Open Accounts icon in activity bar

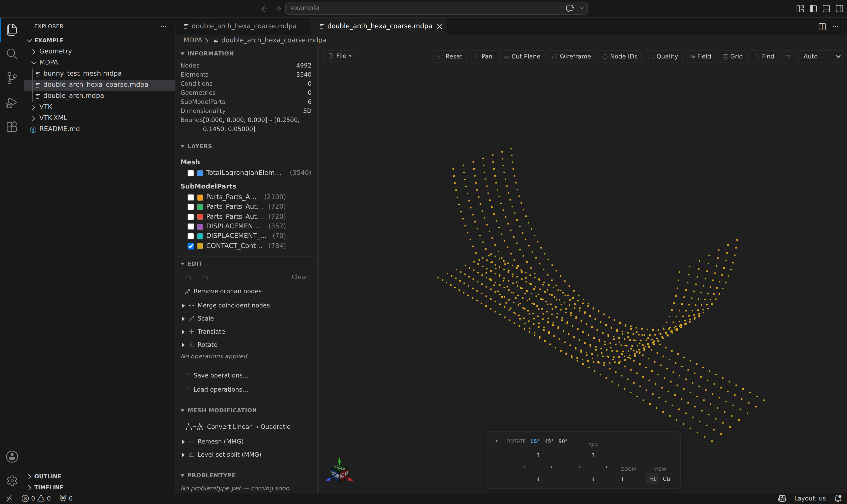[12, 456]
